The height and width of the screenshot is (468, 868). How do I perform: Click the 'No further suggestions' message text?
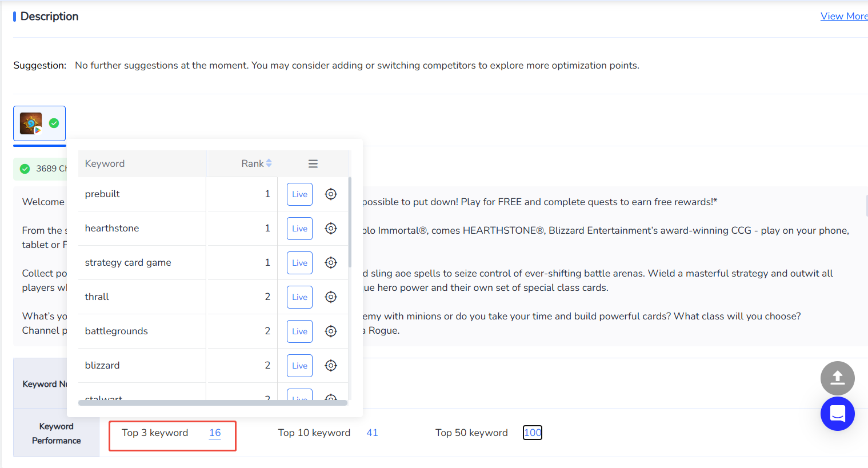357,65
